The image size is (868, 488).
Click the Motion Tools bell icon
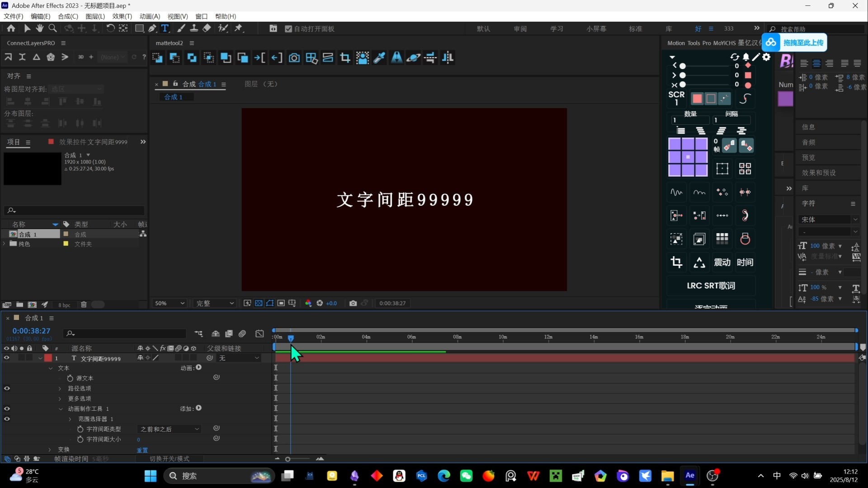click(746, 57)
